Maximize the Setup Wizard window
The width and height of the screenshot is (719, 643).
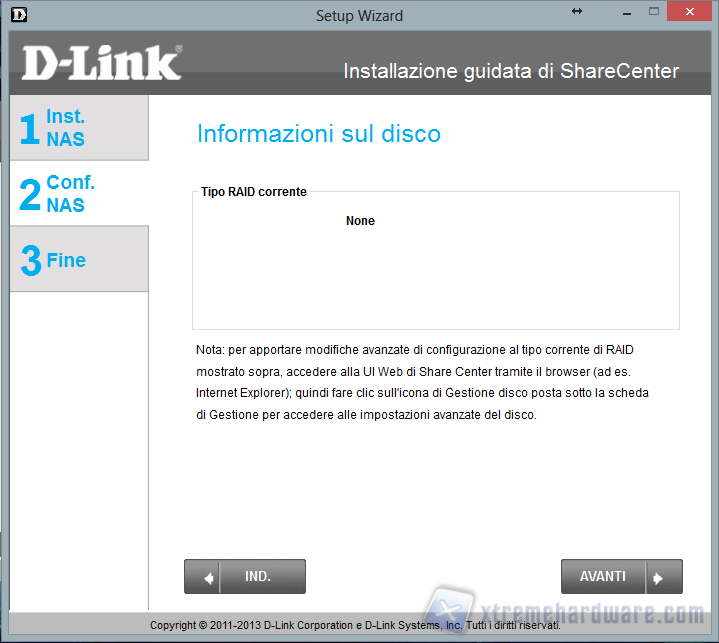[x=654, y=12]
